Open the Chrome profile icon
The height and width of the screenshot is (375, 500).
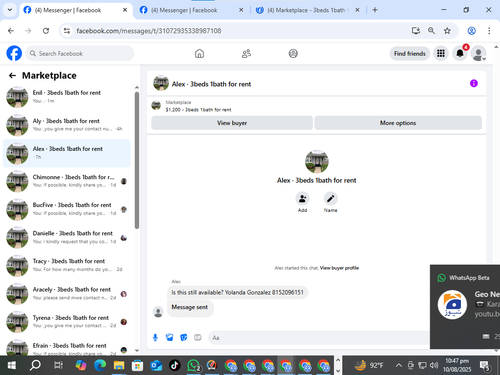[471, 31]
